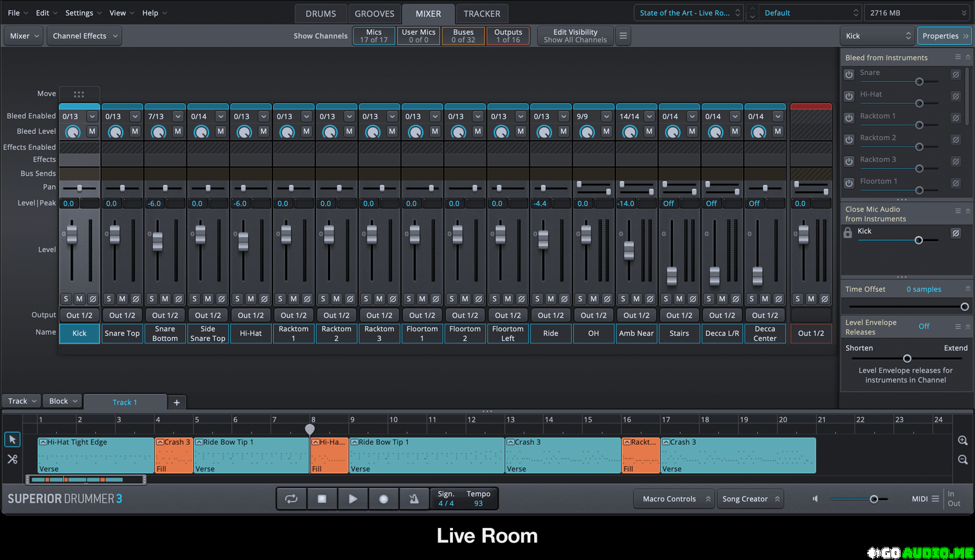Click the speaker volume icon
This screenshot has width=975, height=560.
click(816, 499)
